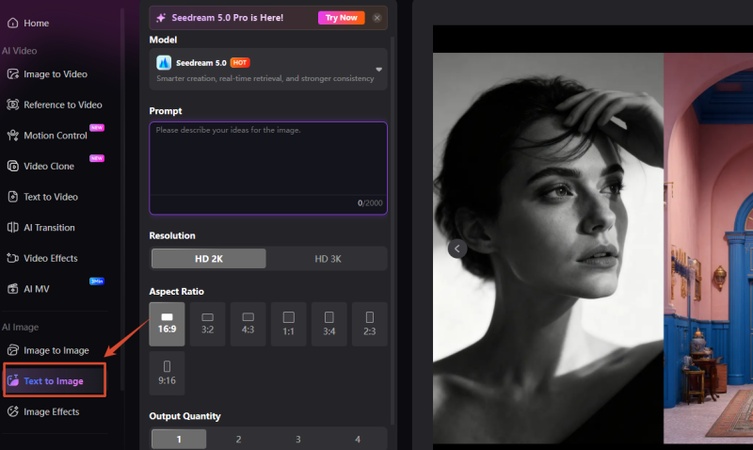This screenshot has height=450, width=753.
Task: Click the HOT badge next to Seedream 5.0
Action: pos(240,62)
